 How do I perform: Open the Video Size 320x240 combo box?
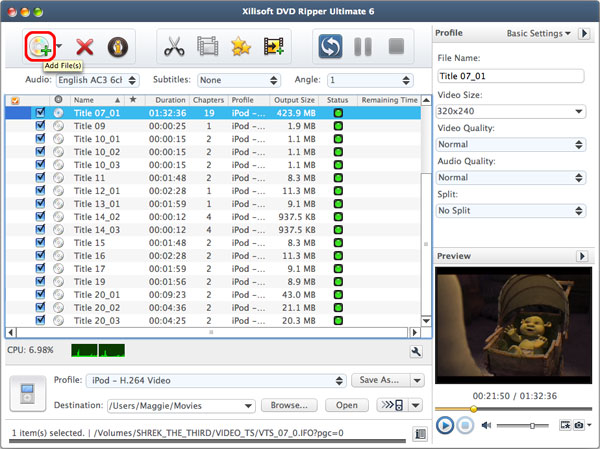tap(511, 111)
